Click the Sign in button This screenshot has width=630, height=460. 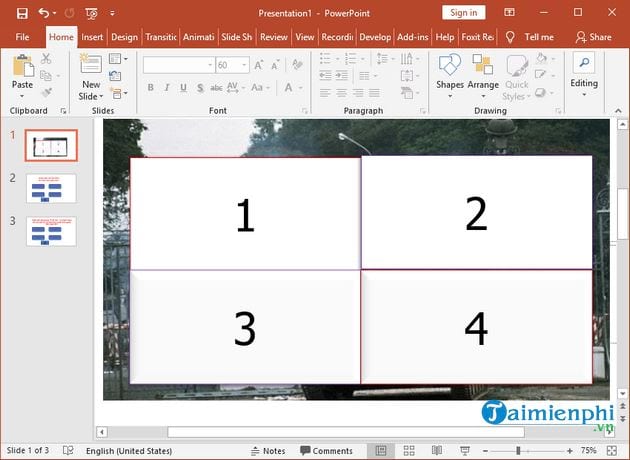(463, 13)
